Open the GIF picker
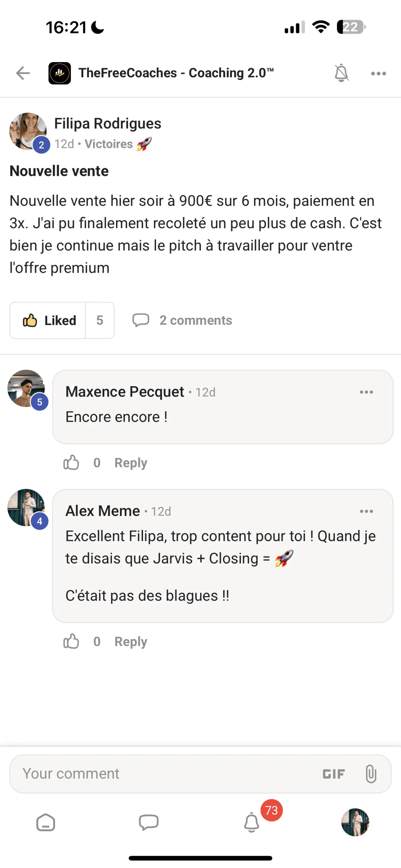The width and height of the screenshot is (401, 868). pyautogui.click(x=333, y=774)
